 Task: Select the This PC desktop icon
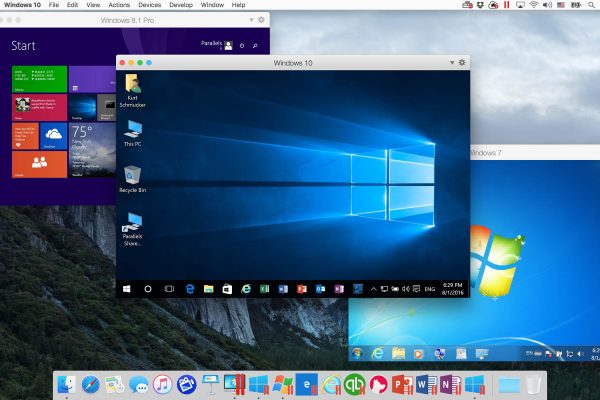coord(132,133)
